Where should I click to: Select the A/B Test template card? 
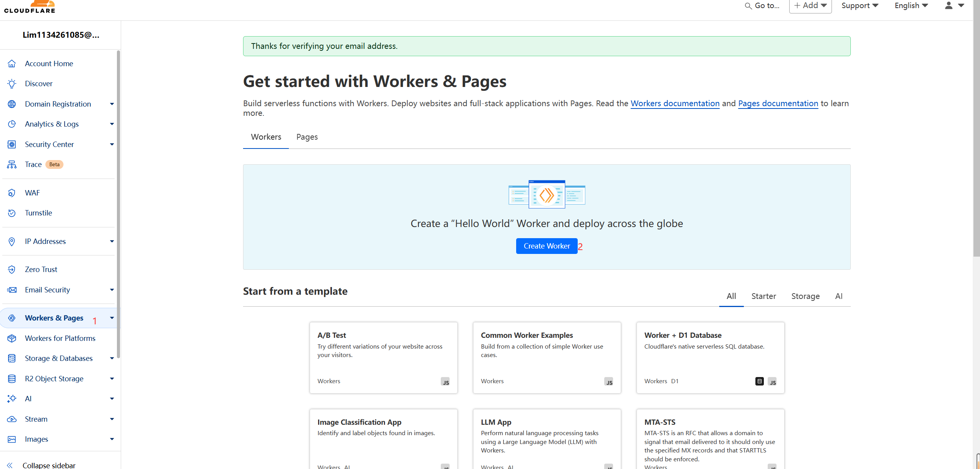tap(383, 357)
